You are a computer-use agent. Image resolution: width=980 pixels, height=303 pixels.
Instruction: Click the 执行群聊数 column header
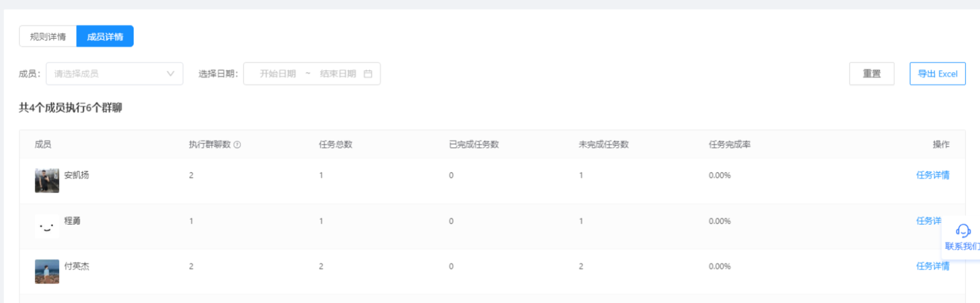[x=209, y=145]
